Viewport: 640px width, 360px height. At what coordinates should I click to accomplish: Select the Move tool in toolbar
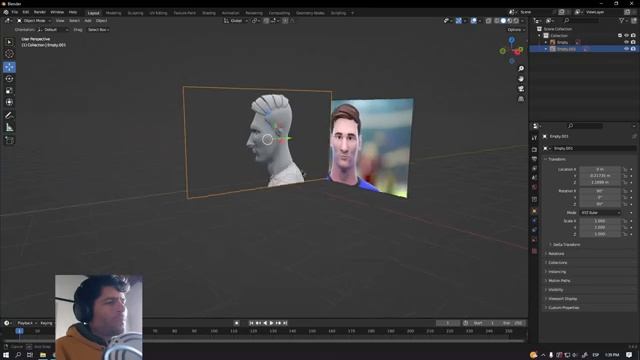click(x=9, y=67)
